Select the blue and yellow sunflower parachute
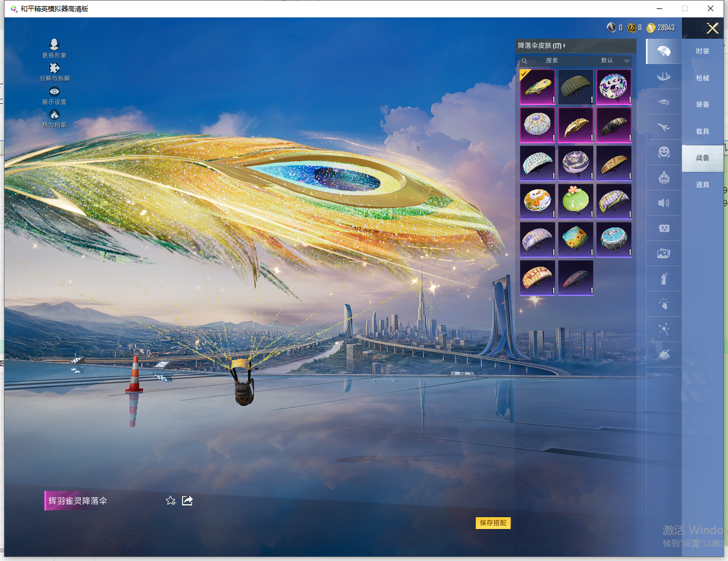728x561 pixels. 576,240
